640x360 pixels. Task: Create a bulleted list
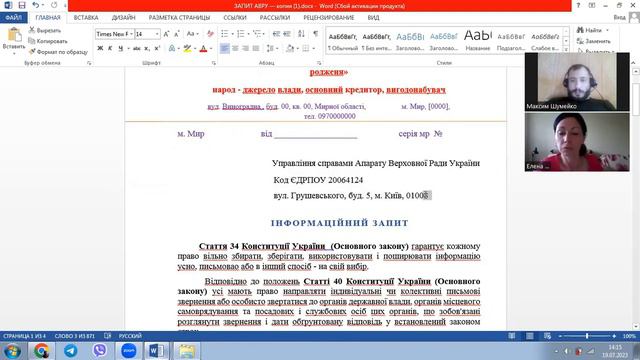224,34
